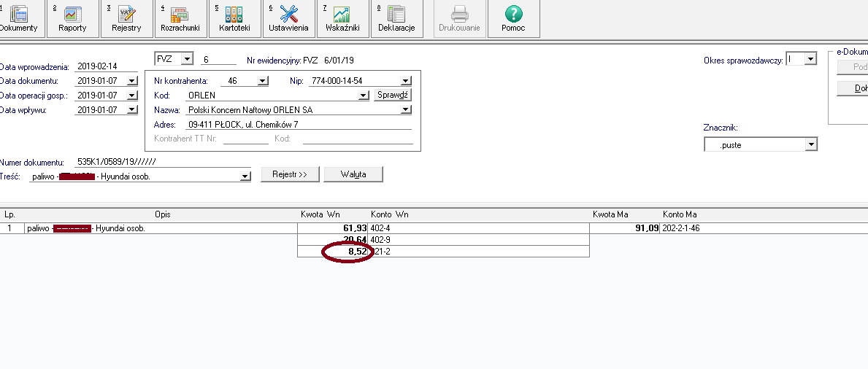Open the Data dokumentu date dropdown
The image size is (868, 369).
(131, 81)
